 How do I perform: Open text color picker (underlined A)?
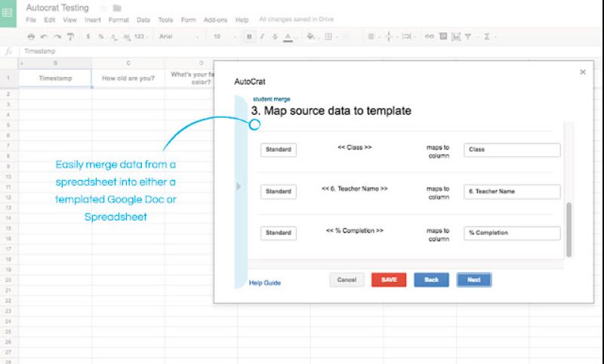click(288, 37)
